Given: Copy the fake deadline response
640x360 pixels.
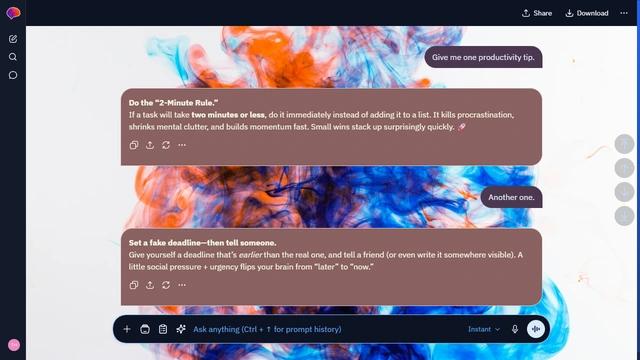Looking at the screenshot, I should (134, 285).
